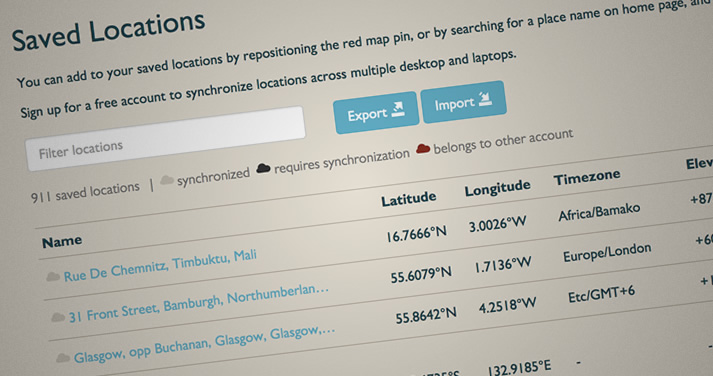This screenshot has height=376, width=713.
Task: Select the latitude value 16.7666°N
Action: [x=417, y=235]
